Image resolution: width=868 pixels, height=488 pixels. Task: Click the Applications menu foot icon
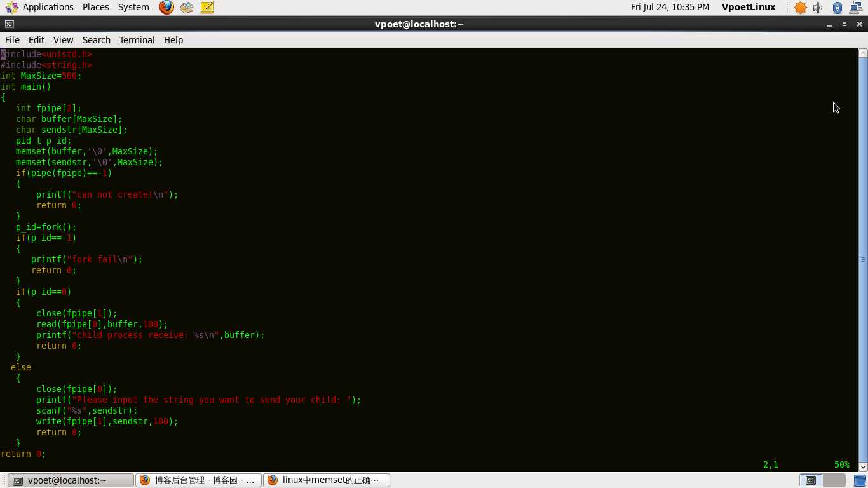coord(11,8)
